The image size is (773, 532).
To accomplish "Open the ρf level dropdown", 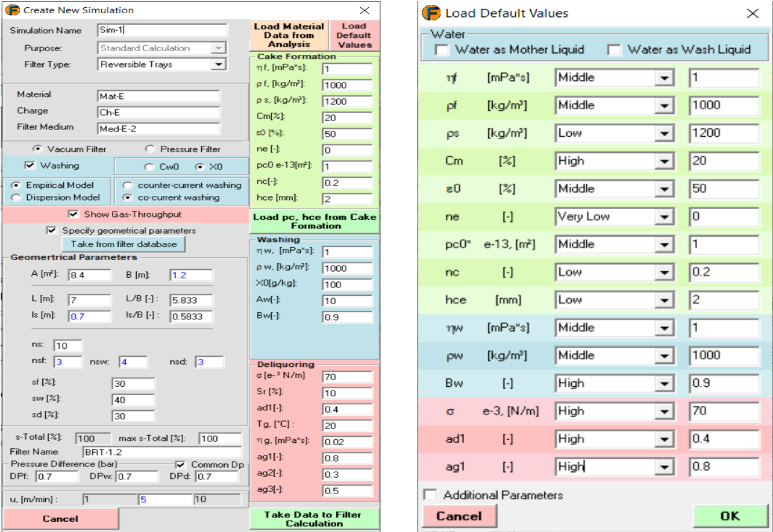I will click(663, 105).
